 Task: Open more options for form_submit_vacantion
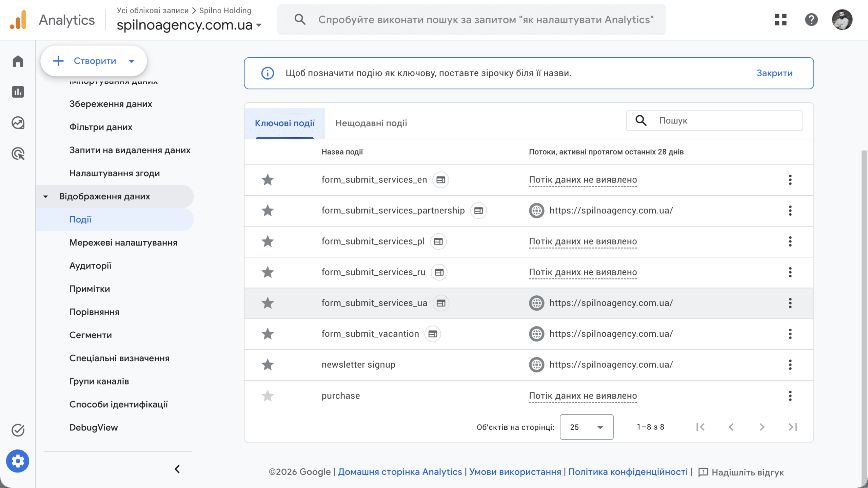[790, 334]
